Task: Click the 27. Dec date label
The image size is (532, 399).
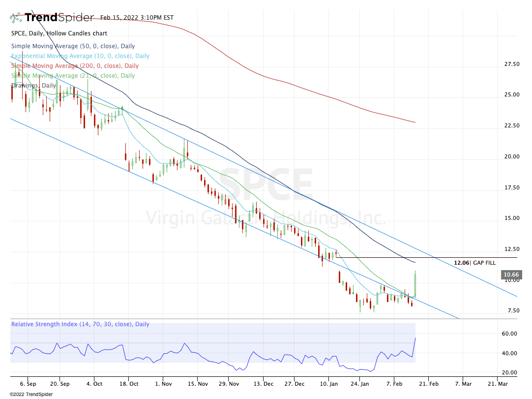Action: coord(294,384)
